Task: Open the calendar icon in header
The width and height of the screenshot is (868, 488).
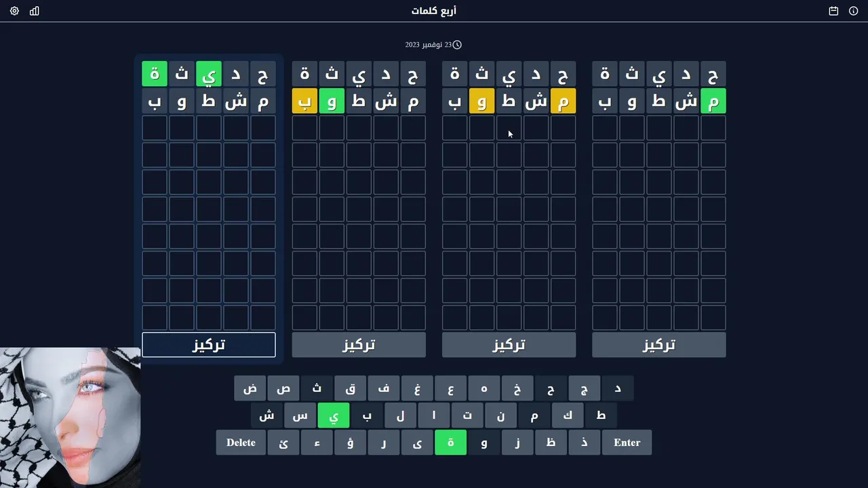Action: [x=833, y=11]
